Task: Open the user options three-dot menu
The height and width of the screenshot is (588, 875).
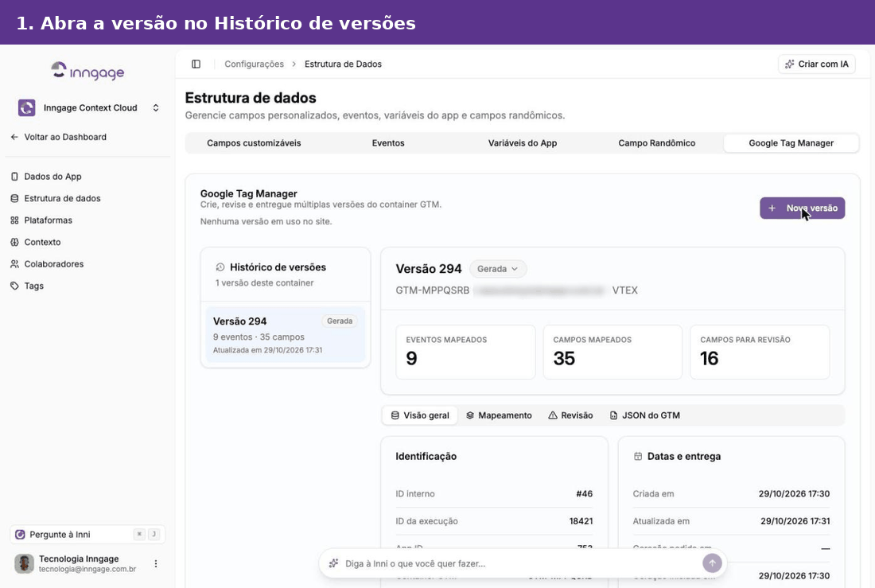Action: (156, 563)
